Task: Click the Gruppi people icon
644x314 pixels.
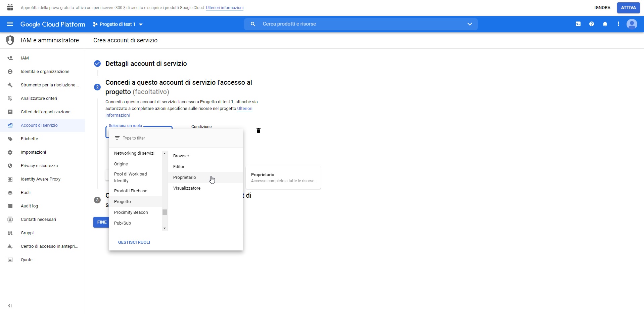Action: point(10,233)
